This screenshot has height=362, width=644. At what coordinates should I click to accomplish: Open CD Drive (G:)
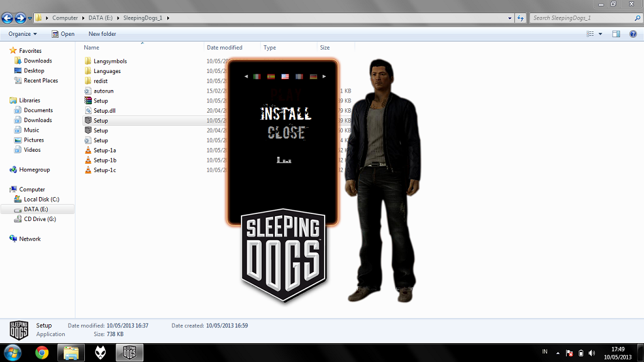click(x=40, y=219)
